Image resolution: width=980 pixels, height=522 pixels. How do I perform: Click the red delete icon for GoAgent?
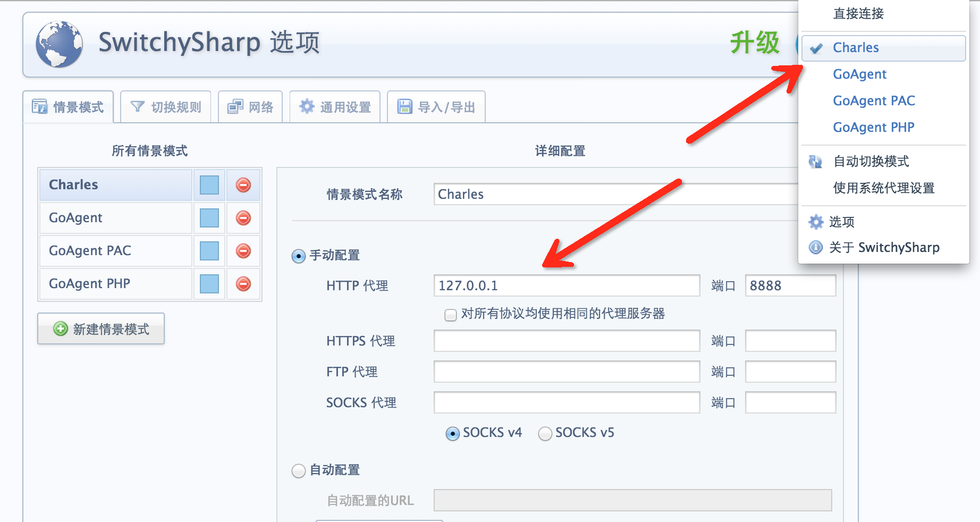(x=243, y=218)
